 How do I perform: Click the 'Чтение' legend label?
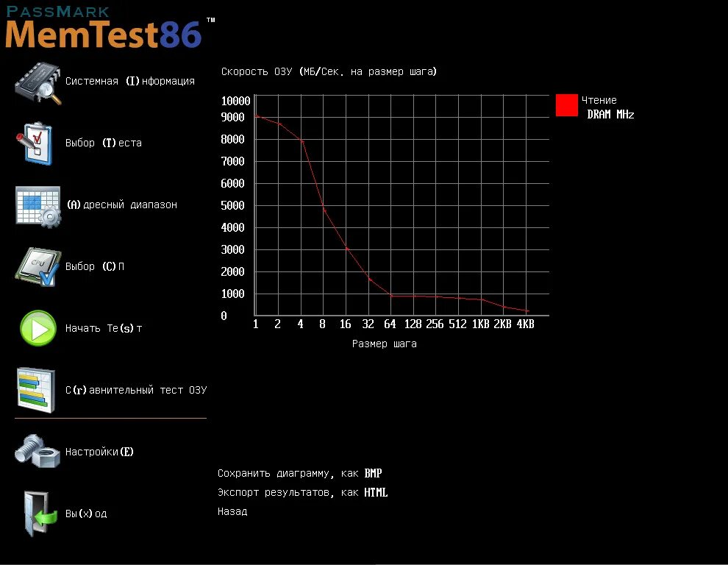[599, 100]
